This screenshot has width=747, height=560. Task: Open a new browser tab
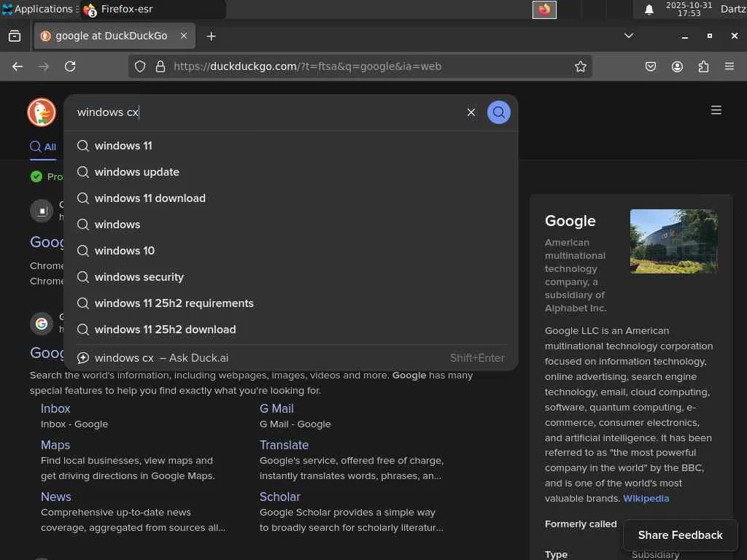[211, 36]
